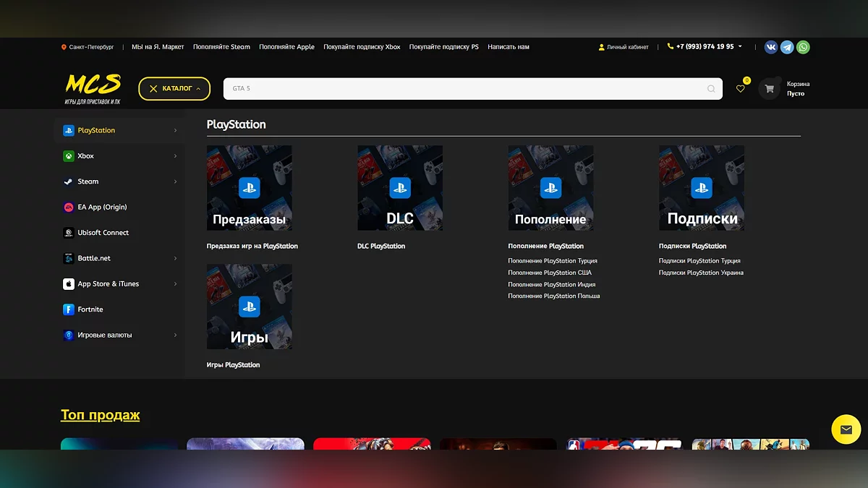Open Предзаказ игр на PlayStation link
The height and width of the screenshot is (488, 868).
(x=252, y=247)
